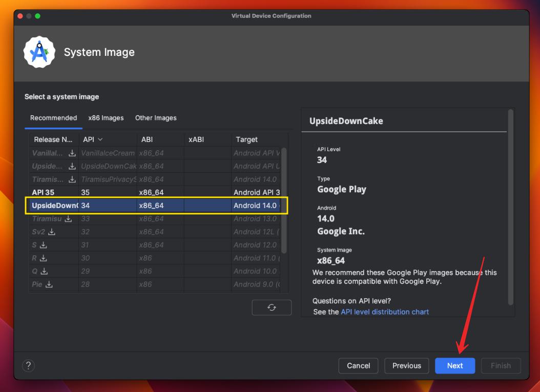Download the VanillaIceCream system image

coord(72,153)
